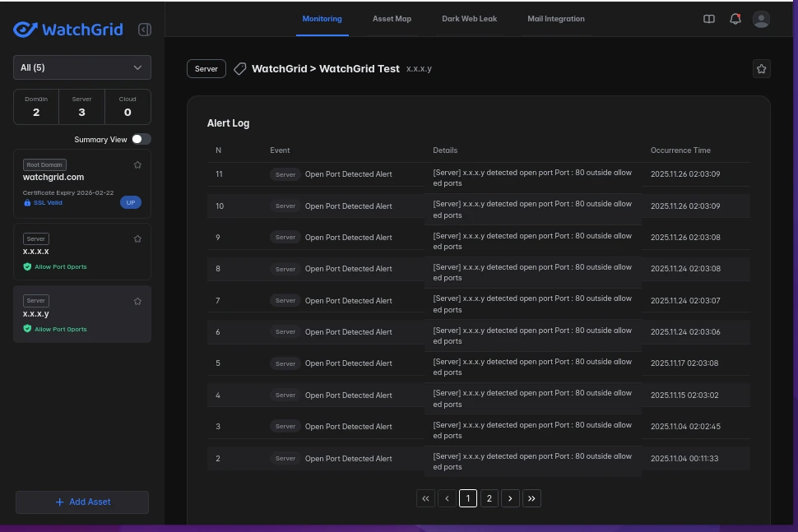Click Open Port Detected Alert in row 8
The width and height of the screenshot is (798, 532).
coord(348,269)
